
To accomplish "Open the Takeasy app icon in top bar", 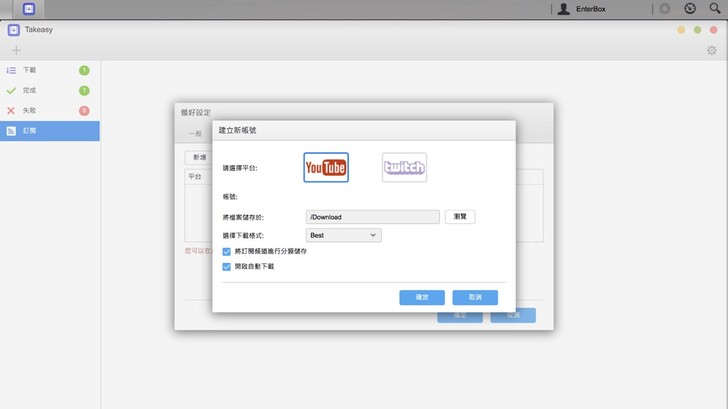I will pyautogui.click(x=29, y=9).
